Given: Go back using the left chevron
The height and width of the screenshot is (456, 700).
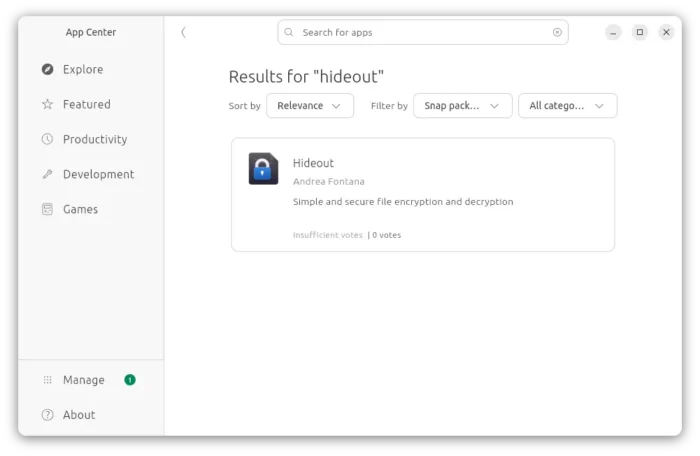Looking at the screenshot, I should pos(183,32).
